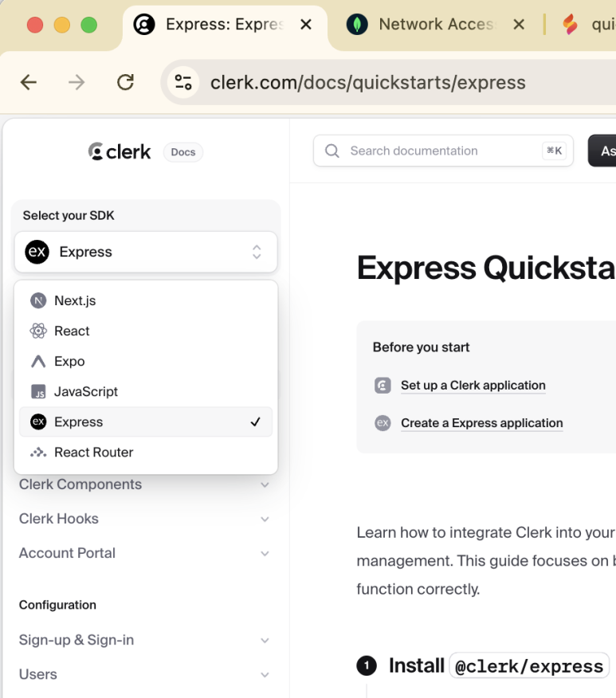Open site settings icon in address bar
The height and width of the screenshot is (698, 616).
(183, 82)
